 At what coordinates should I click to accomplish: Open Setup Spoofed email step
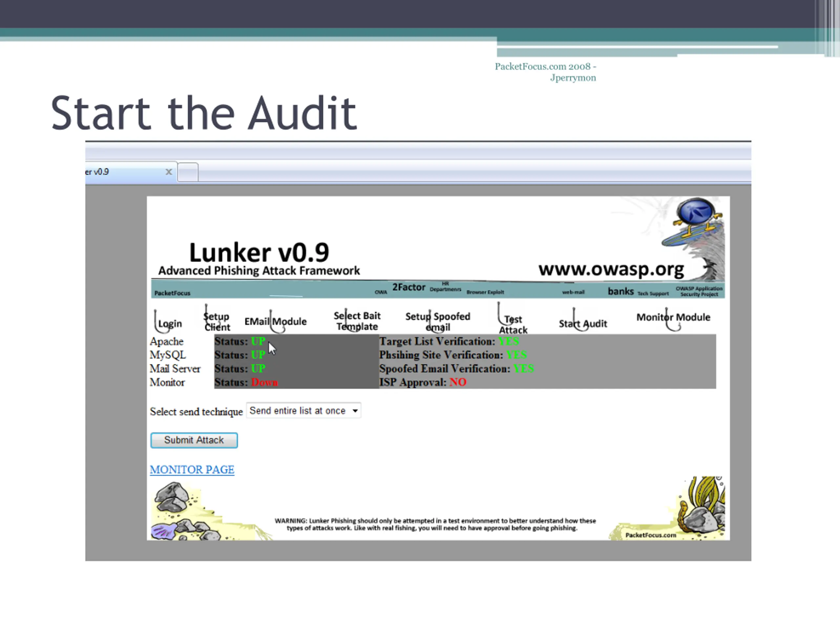[x=437, y=321]
